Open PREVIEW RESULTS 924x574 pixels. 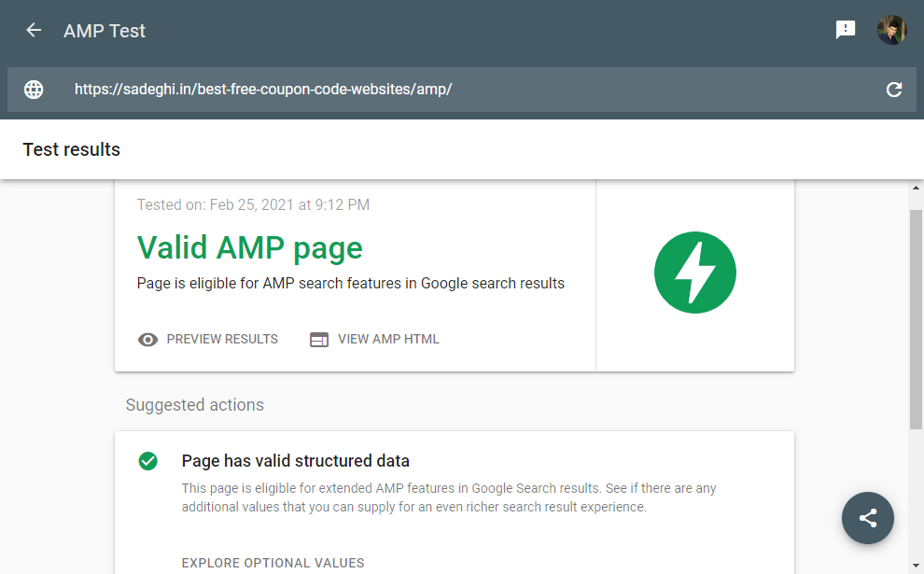(222, 340)
